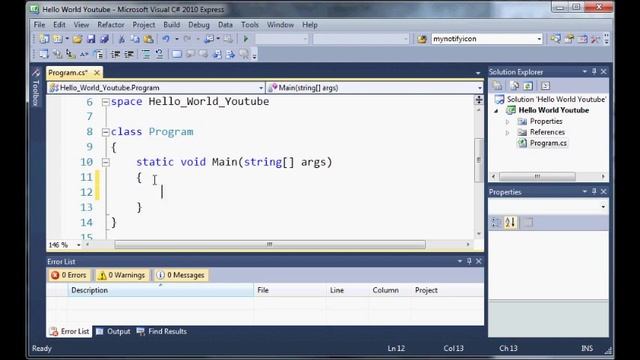Image resolution: width=640 pixels, height=360 pixels.
Task: Switch to the Find Results tab
Action: pyautogui.click(x=162, y=331)
